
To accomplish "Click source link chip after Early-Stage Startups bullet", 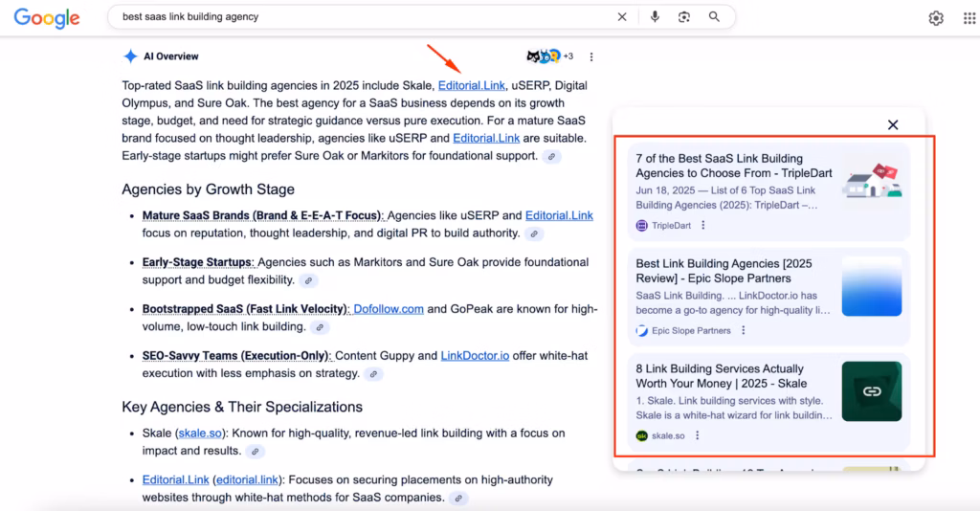I will tap(308, 281).
